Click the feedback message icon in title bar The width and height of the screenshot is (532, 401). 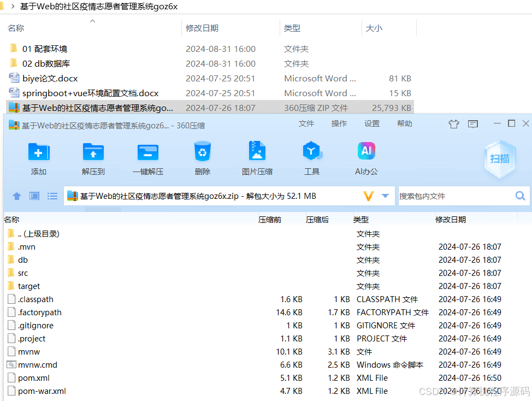click(x=472, y=124)
